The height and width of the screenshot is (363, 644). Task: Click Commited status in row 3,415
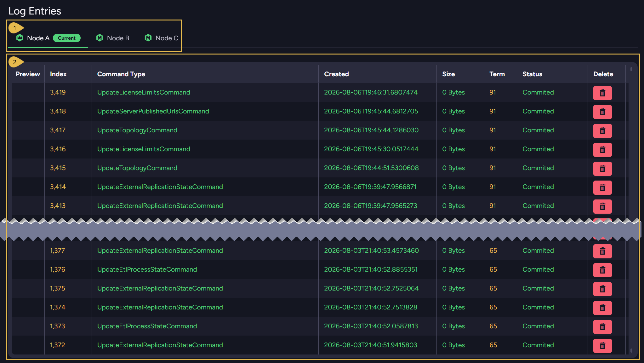538,168
